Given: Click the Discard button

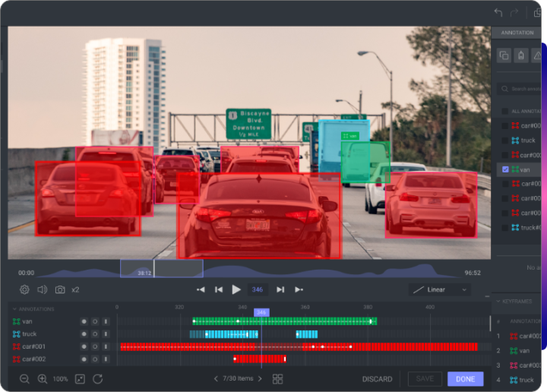Looking at the screenshot, I should 377,379.
